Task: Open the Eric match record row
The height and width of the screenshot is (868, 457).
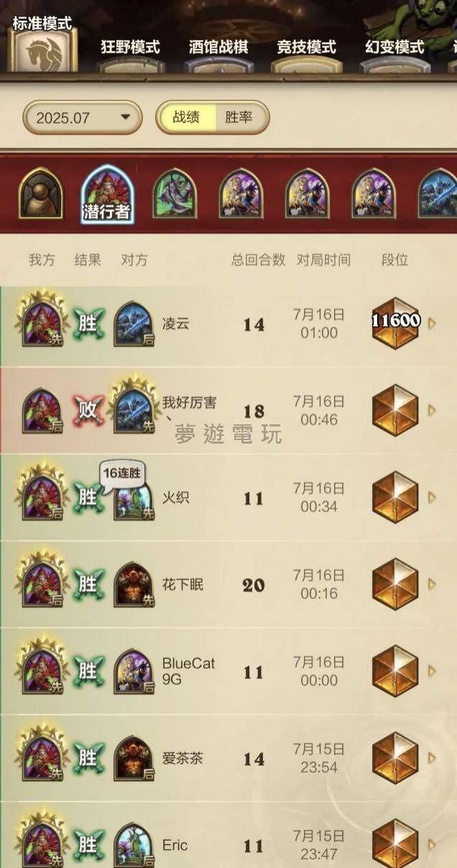Action: (228, 836)
